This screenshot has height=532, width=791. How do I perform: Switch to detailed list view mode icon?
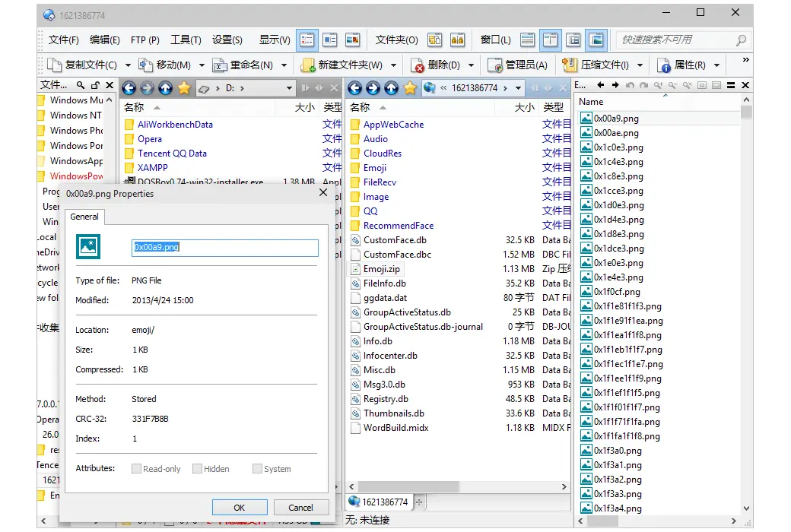click(307, 40)
